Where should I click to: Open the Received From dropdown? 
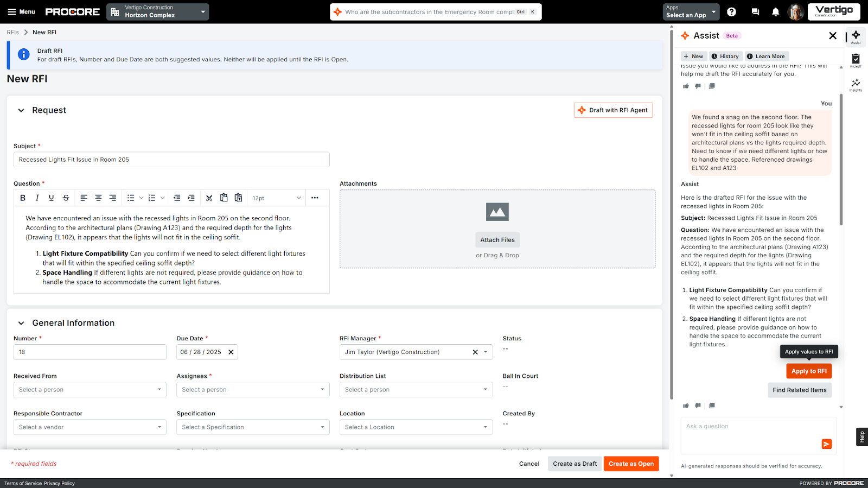(x=90, y=390)
